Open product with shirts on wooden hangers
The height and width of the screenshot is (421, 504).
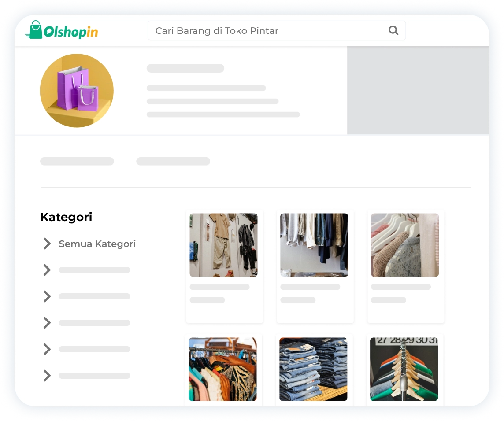404,369
